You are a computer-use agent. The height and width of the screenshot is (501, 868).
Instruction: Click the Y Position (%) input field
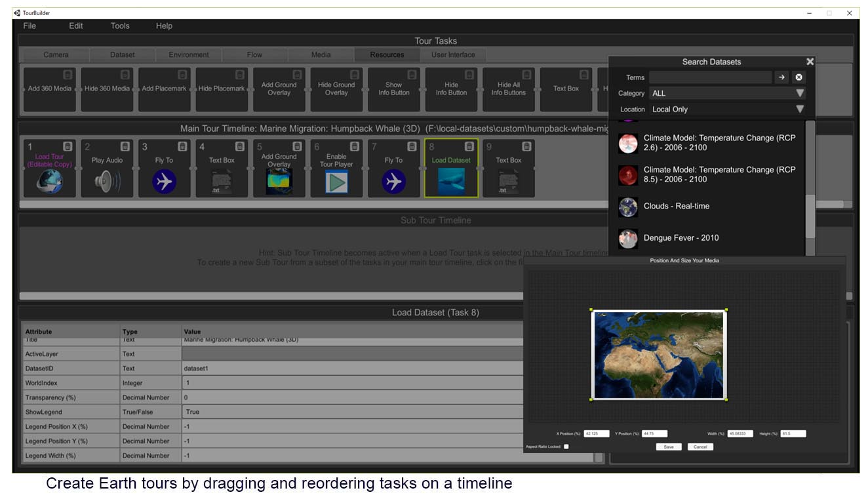[654, 433]
